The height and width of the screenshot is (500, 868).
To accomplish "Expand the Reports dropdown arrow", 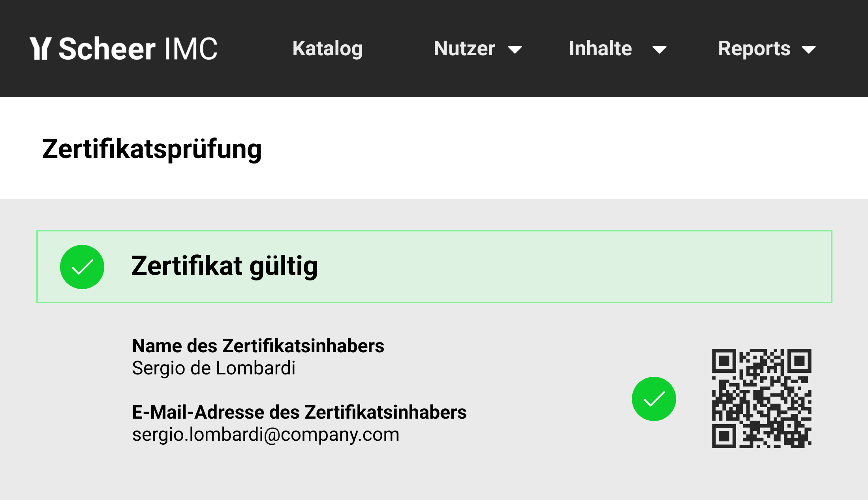I will [809, 50].
